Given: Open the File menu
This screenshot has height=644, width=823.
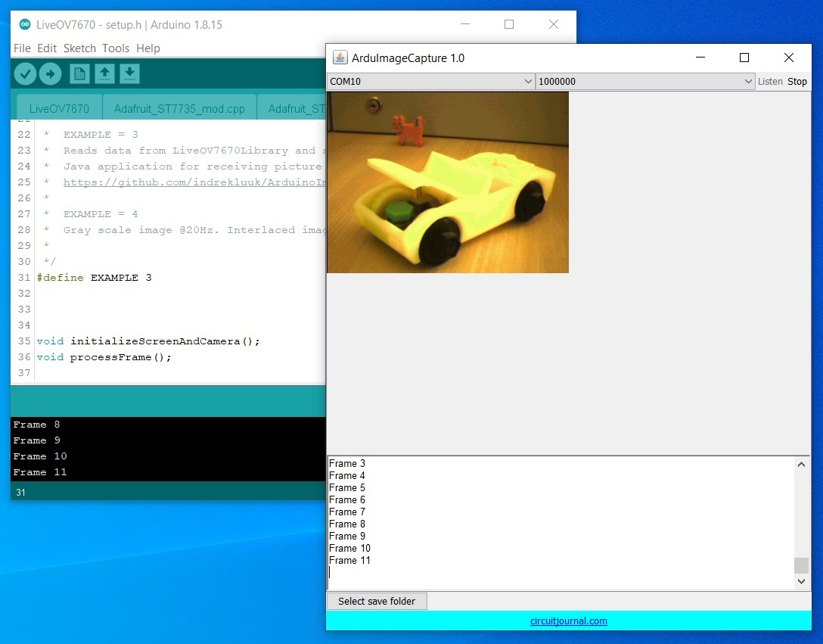Looking at the screenshot, I should pos(22,48).
